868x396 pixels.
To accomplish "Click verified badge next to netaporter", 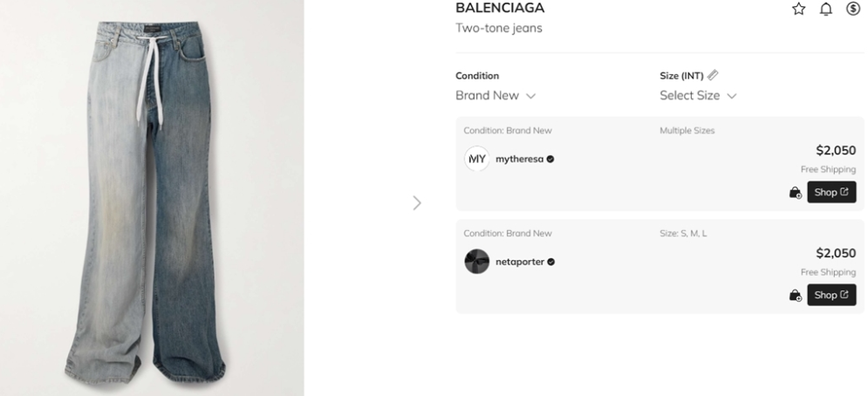I will pyautogui.click(x=551, y=262).
